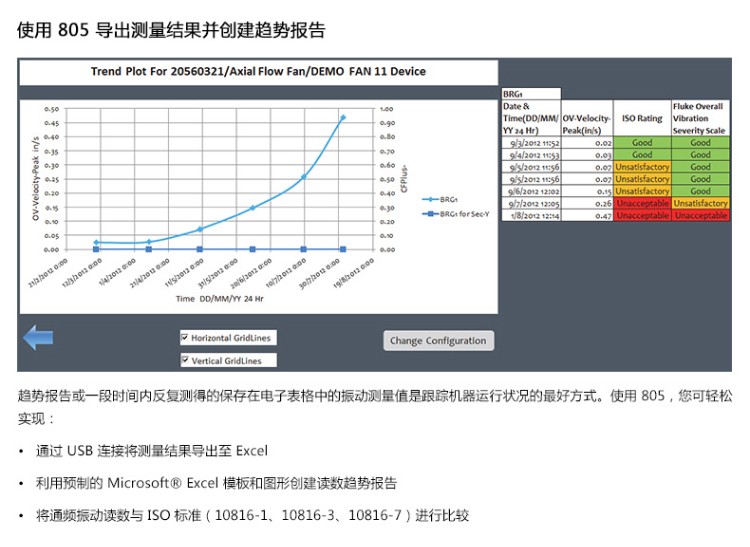Viewport: 750px width, 547px height.
Task: Select the Trend Plot chart title
Action: point(258,72)
